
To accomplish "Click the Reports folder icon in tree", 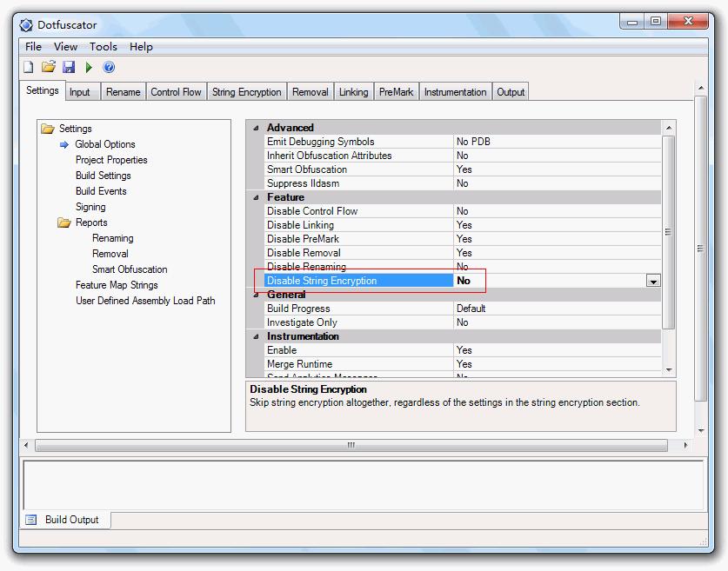I will (x=64, y=222).
